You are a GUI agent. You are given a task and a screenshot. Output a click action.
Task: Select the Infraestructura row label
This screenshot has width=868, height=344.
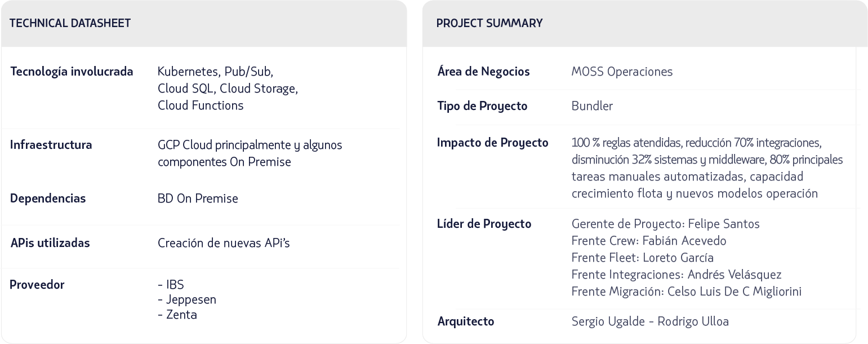51,145
